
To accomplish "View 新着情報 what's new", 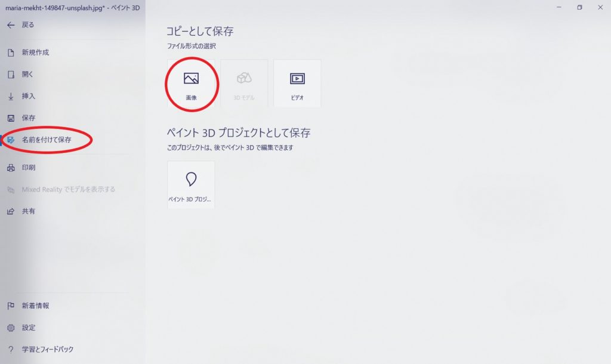I will [28, 306].
